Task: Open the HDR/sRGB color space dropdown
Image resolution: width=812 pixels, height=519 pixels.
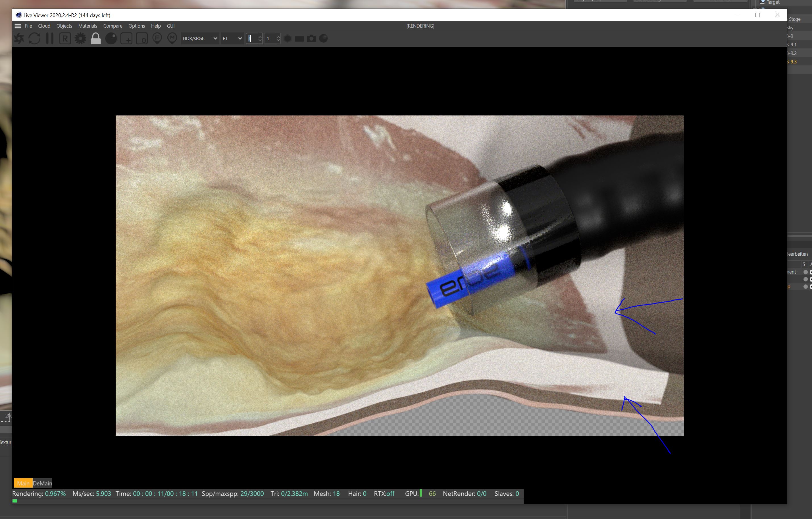Action: 199,38
